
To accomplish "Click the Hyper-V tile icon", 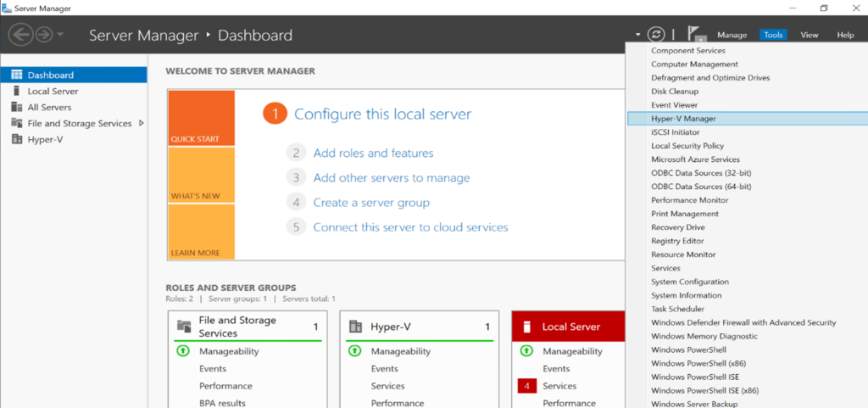I will [x=355, y=327].
